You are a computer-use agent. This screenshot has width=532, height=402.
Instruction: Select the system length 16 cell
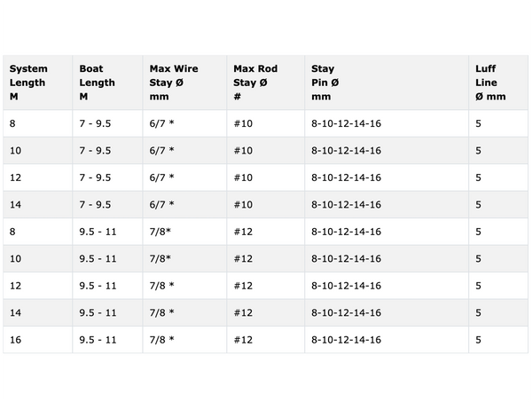tap(15, 340)
